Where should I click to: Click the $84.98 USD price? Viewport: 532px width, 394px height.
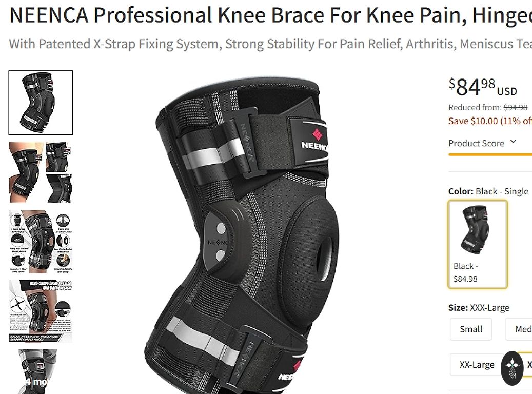tap(482, 87)
